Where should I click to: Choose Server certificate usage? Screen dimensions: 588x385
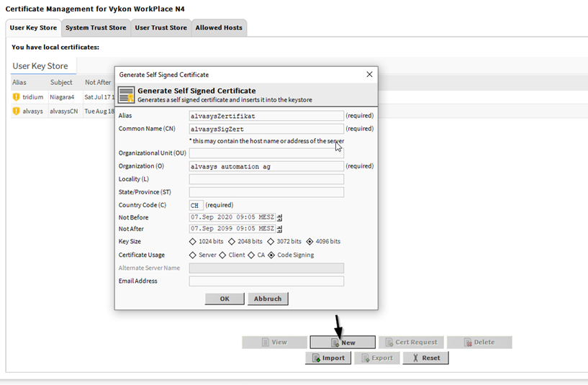[193, 255]
